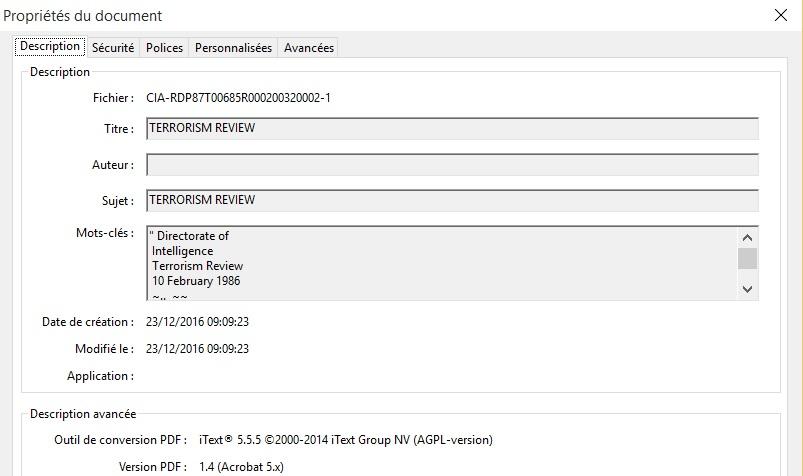Open the Polices tab
Screen dimensions: 803x476
164,48
